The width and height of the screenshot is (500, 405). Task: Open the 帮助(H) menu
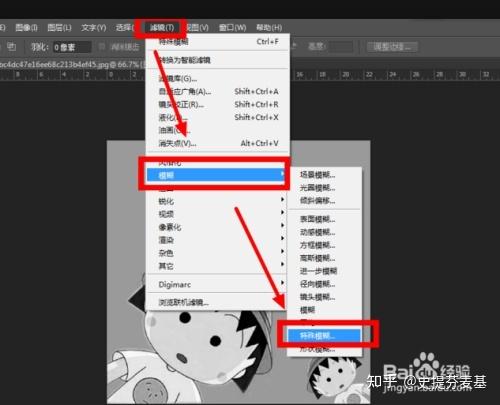click(x=269, y=28)
